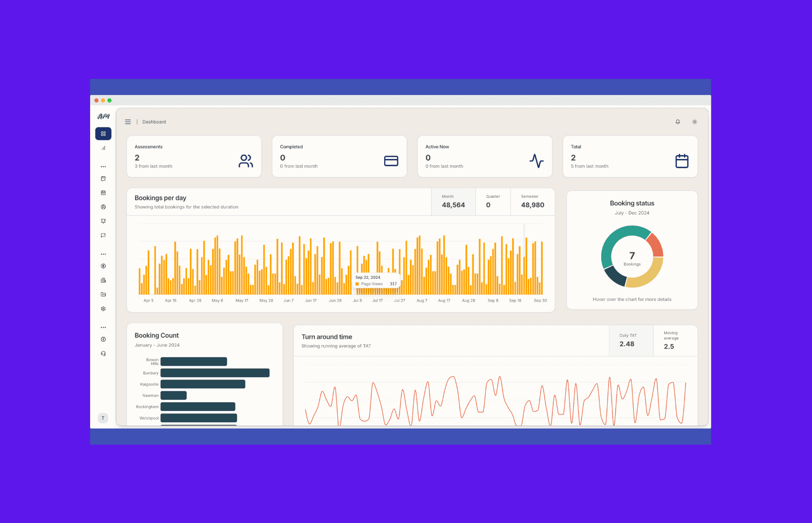Viewport: 812px width, 523px height.
Task: Expand the second sidebar ellipsis group
Action: pos(103,254)
